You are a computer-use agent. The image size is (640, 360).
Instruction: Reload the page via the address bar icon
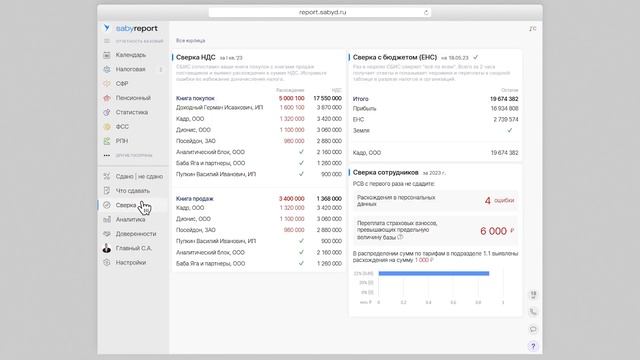426,13
